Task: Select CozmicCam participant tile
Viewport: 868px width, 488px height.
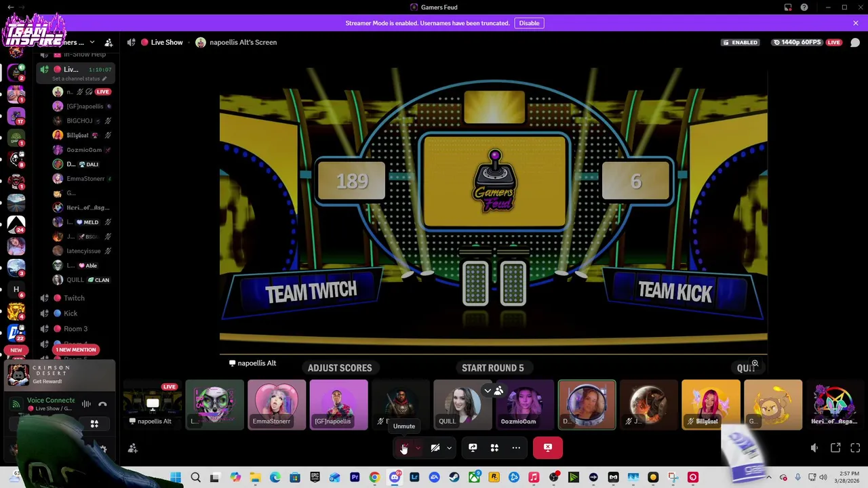Action: [x=525, y=405]
